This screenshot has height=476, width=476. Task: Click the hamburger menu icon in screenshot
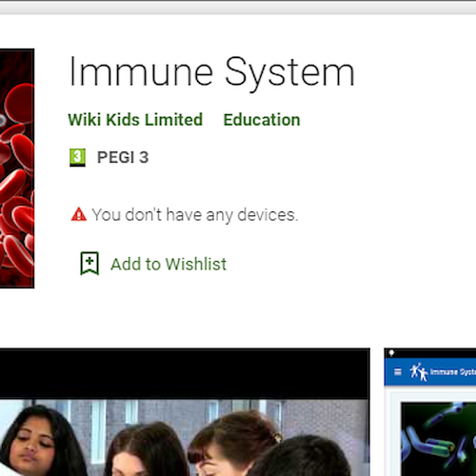[x=398, y=371]
